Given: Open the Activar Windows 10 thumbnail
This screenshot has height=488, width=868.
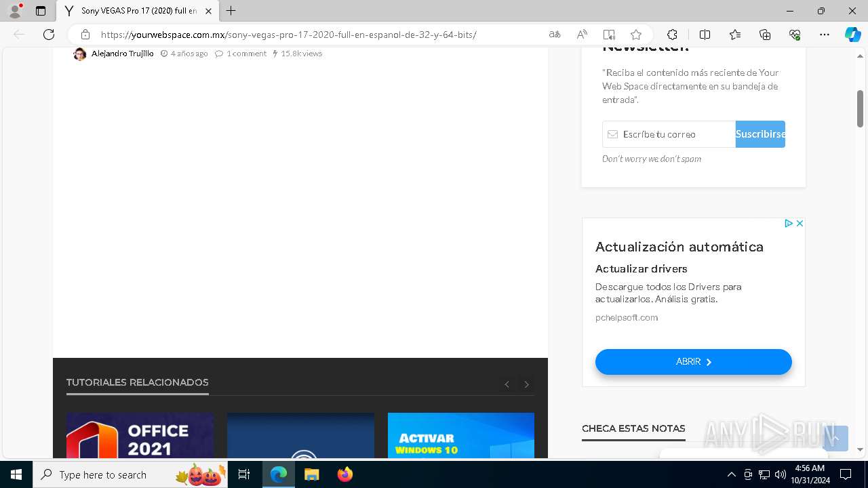Looking at the screenshot, I should coord(460,435).
